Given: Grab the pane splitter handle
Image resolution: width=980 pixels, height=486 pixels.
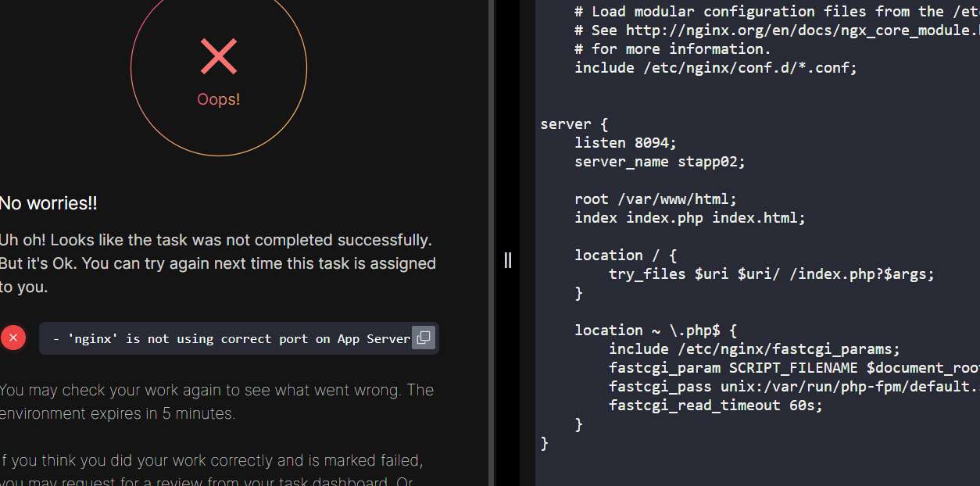Looking at the screenshot, I should point(508,260).
